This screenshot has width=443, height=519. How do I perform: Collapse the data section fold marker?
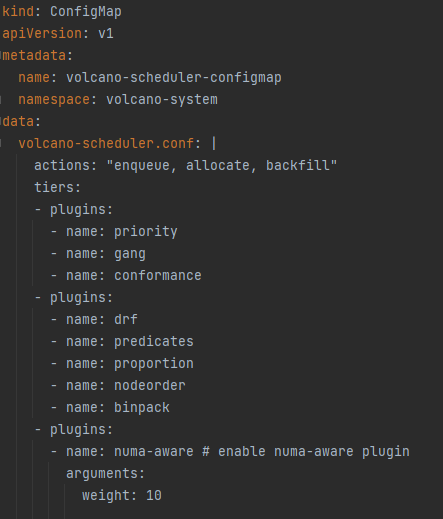pos(1,121)
